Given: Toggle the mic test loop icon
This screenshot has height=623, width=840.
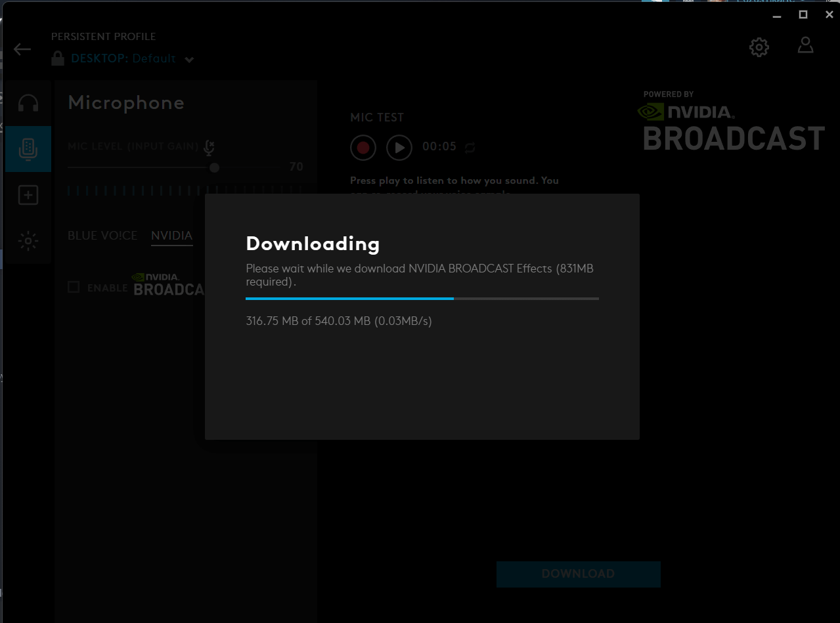Looking at the screenshot, I should (x=470, y=148).
